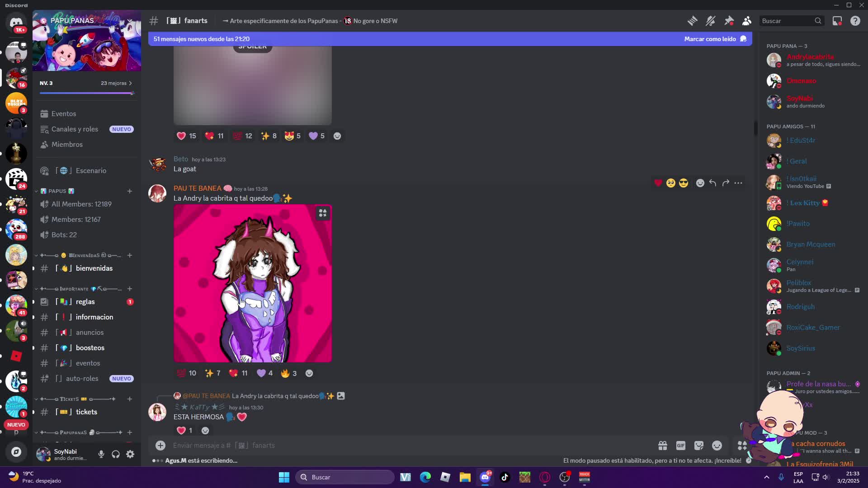Open pinned messages icon
Screen dimensions: 868x488
pos(729,21)
